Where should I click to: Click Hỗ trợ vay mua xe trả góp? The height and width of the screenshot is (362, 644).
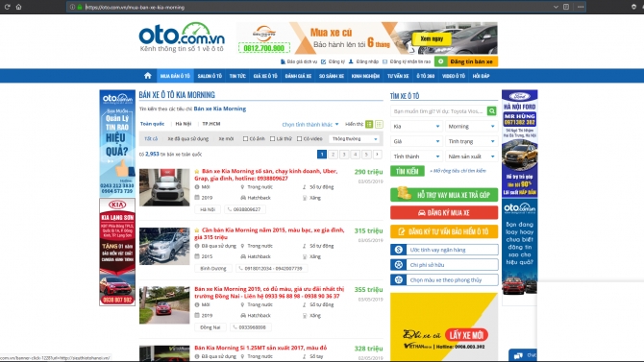(444, 195)
